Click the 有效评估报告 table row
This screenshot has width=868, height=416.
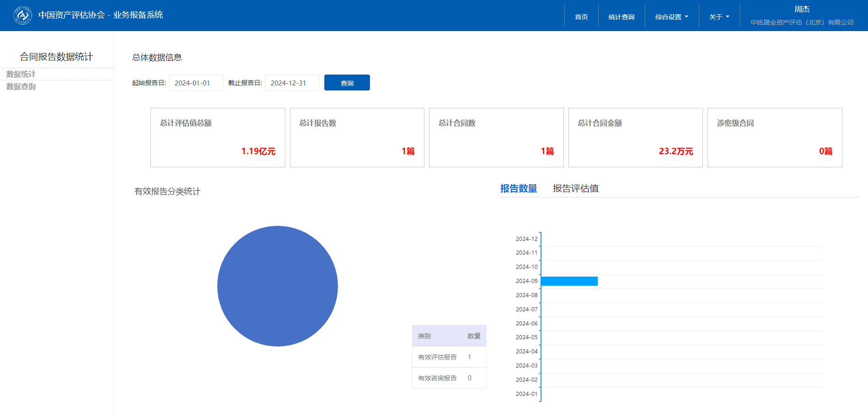point(449,357)
